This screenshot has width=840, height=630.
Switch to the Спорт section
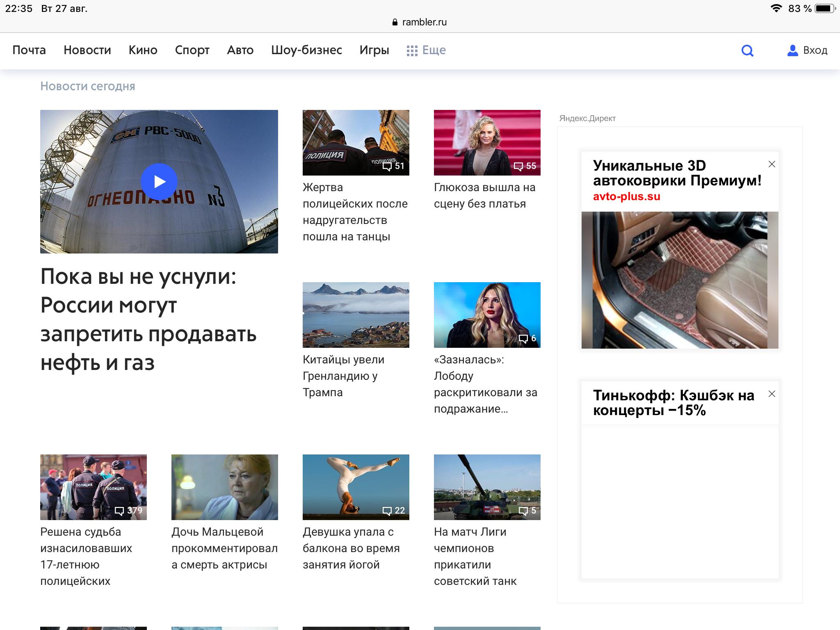[192, 50]
